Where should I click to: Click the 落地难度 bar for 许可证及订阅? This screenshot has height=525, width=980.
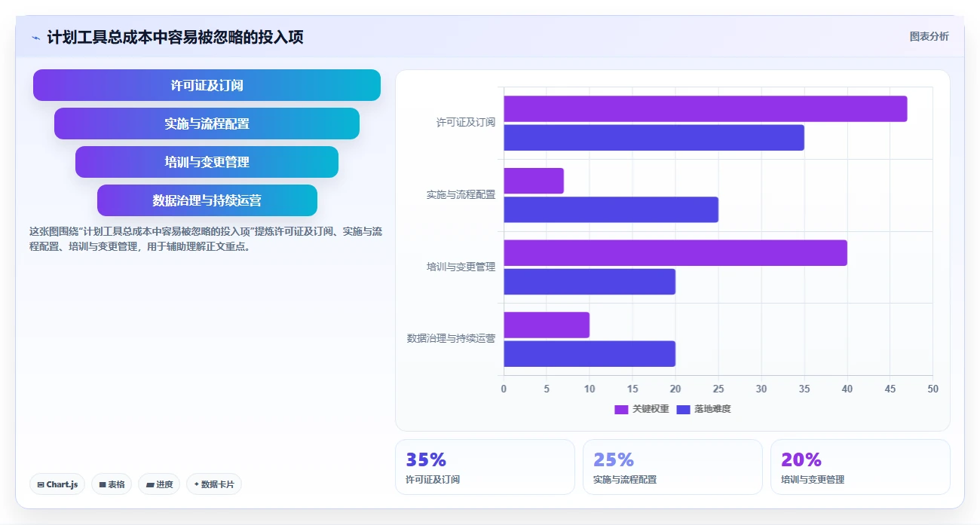pos(654,138)
